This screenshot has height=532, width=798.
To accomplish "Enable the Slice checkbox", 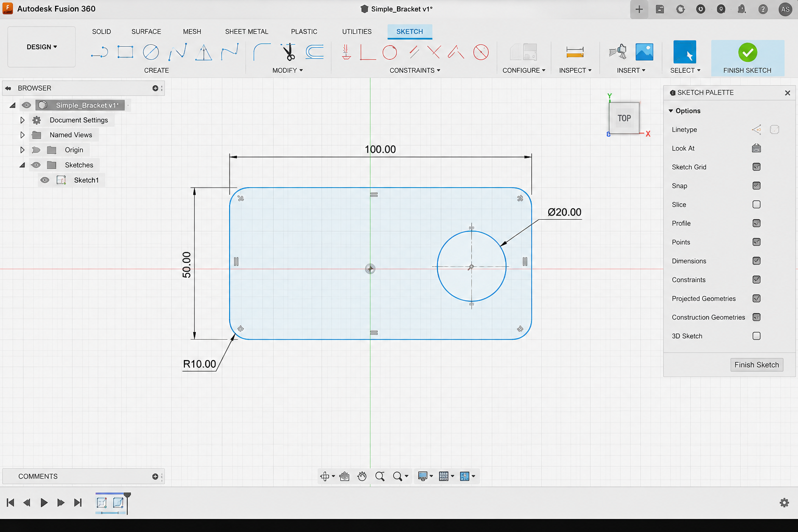I will tap(756, 204).
